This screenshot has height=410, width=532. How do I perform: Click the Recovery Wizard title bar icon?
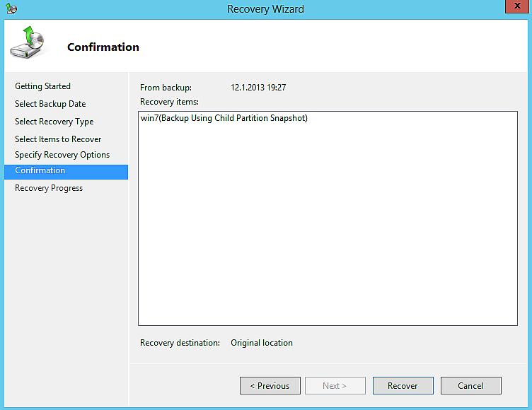(x=11, y=8)
